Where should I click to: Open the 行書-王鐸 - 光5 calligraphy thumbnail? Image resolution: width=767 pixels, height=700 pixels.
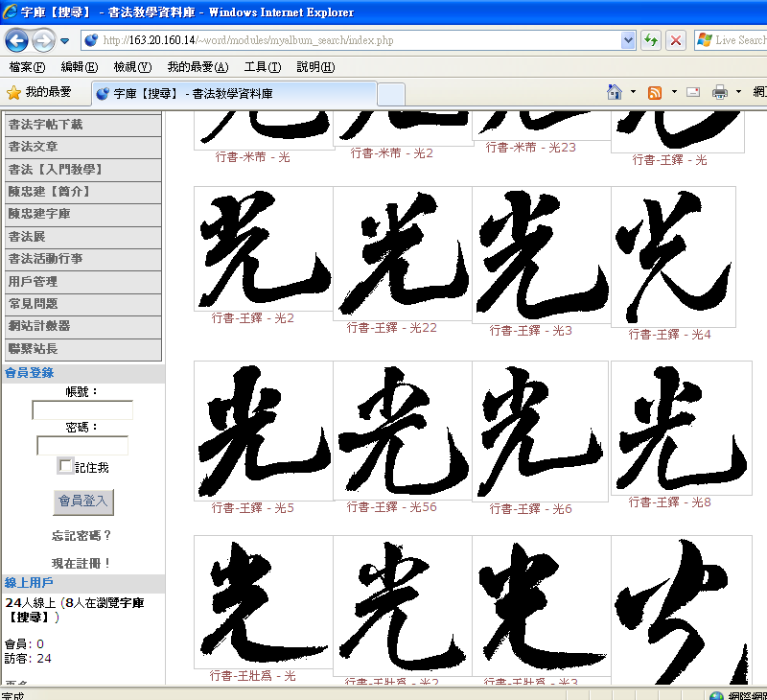click(264, 431)
